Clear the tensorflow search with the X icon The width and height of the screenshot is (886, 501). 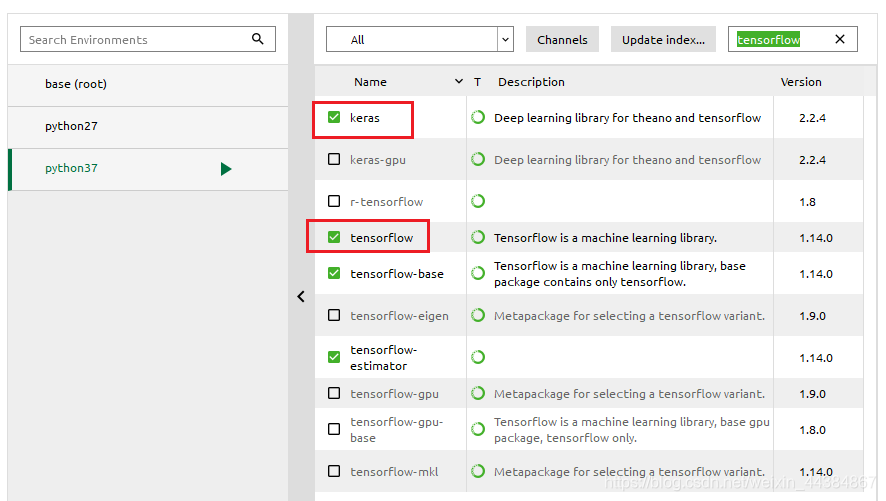click(x=840, y=39)
